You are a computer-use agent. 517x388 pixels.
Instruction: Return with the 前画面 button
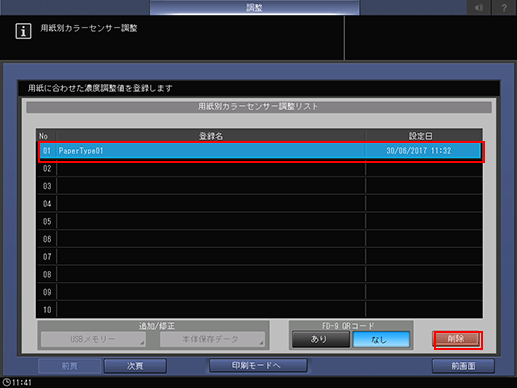pos(463,366)
